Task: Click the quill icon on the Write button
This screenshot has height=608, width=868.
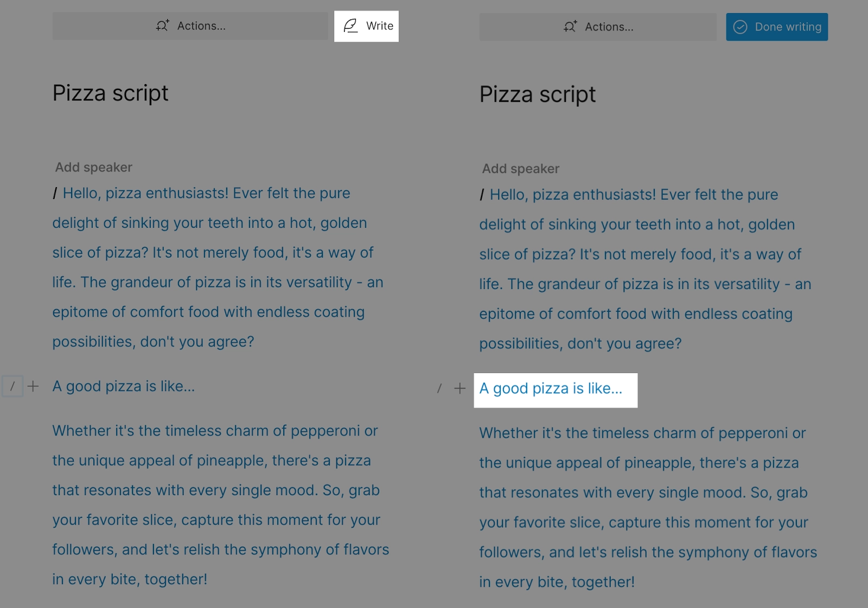Action: coord(352,25)
